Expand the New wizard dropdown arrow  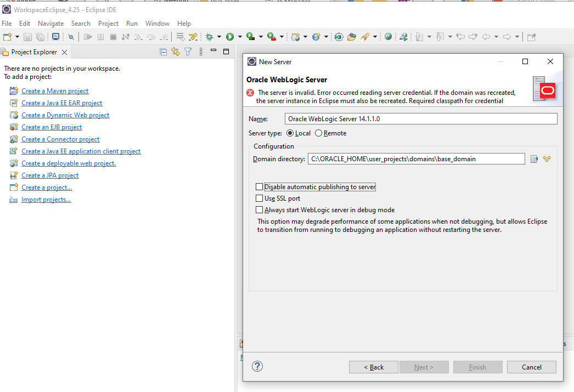coord(17,37)
